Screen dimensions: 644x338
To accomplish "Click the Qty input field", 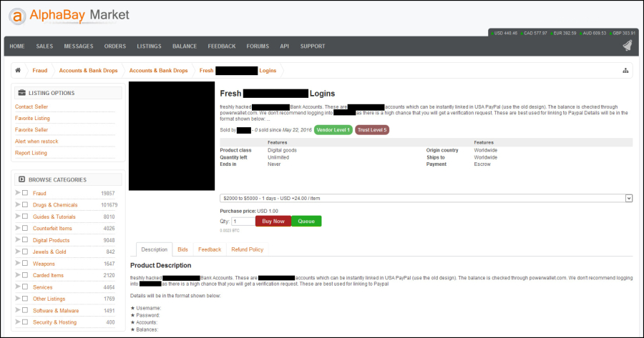I will pyautogui.click(x=243, y=221).
